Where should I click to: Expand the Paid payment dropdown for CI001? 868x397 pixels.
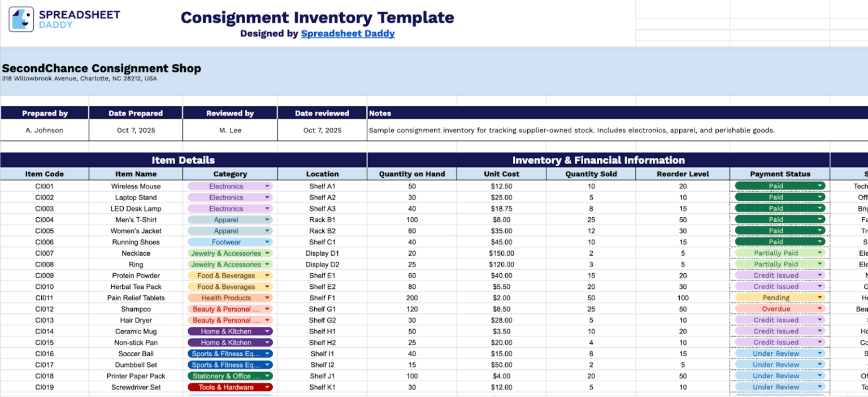pyautogui.click(x=821, y=185)
